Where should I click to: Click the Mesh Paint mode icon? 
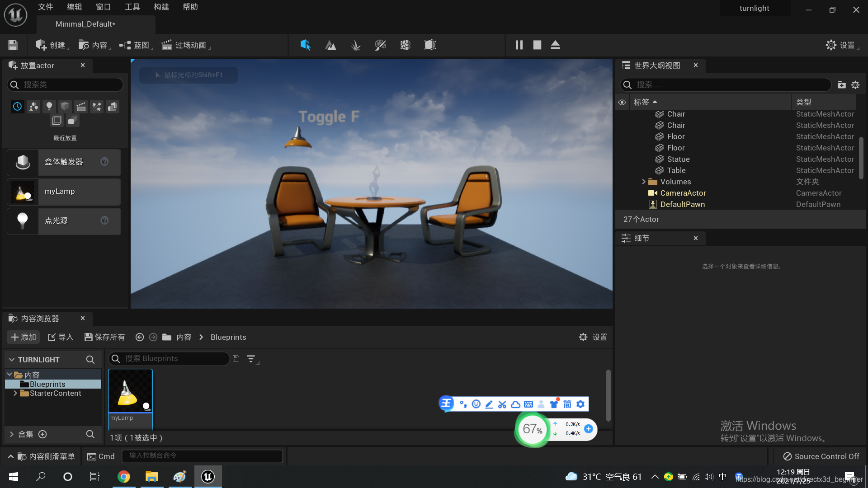(380, 45)
